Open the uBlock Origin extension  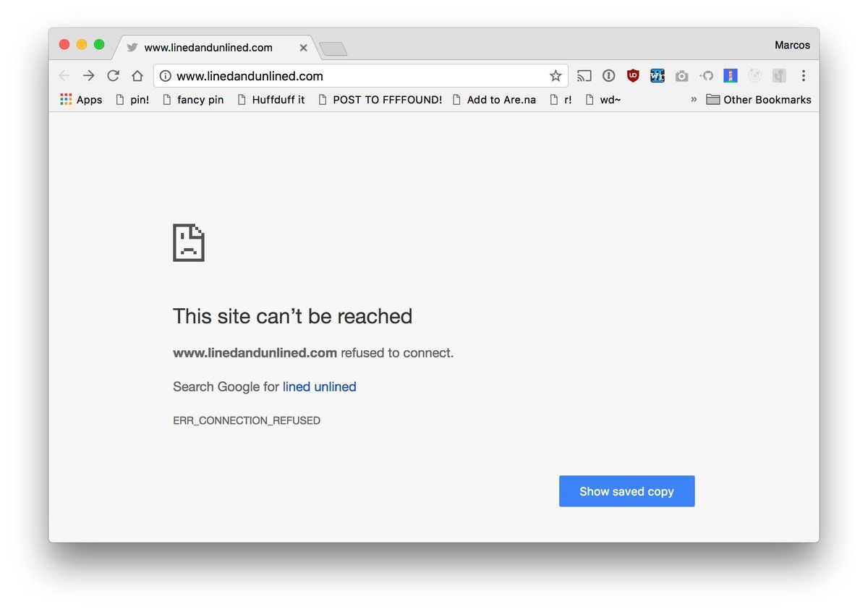point(633,76)
